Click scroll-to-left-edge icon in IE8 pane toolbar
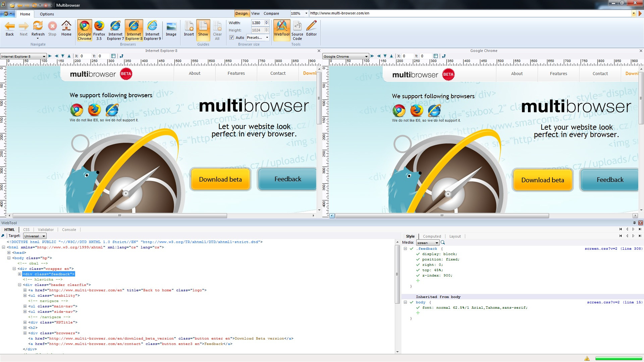Image resolution: width=644 pixels, height=362 pixels. (50, 56)
